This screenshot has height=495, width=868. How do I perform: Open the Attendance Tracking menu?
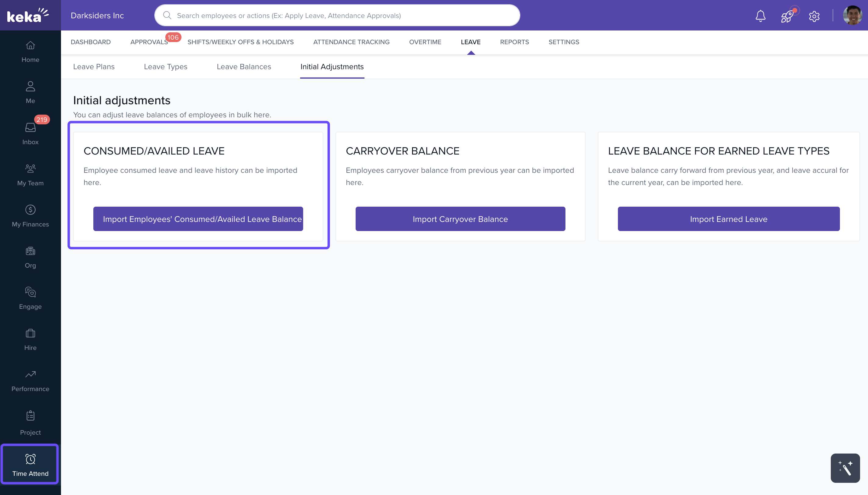[x=351, y=42]
